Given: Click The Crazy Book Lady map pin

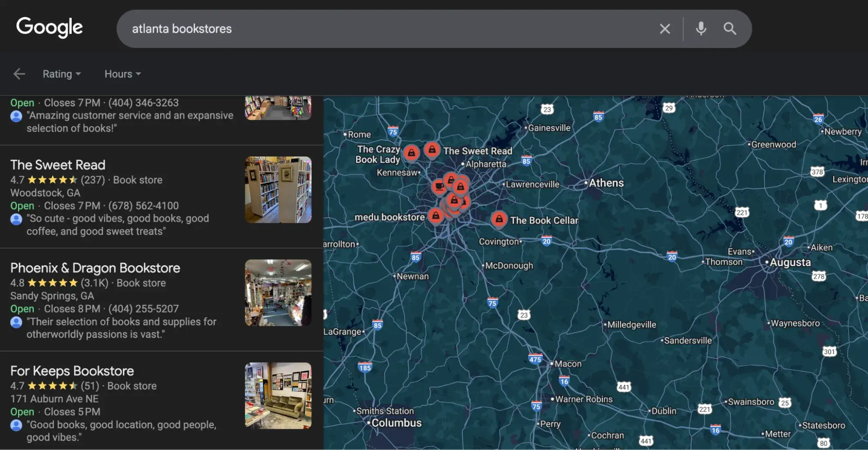Looking at the screenshot, I should point(412,152).
